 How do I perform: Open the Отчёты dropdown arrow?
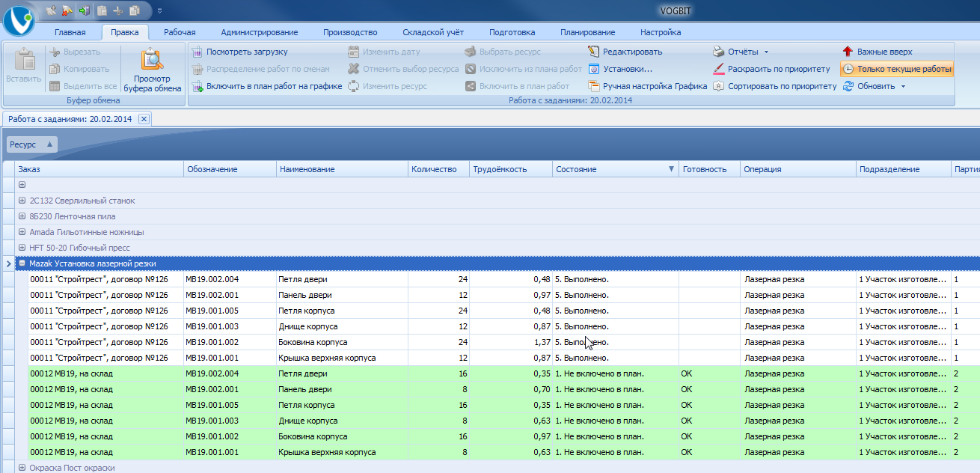pyautogui.click(x=766, y=52)
